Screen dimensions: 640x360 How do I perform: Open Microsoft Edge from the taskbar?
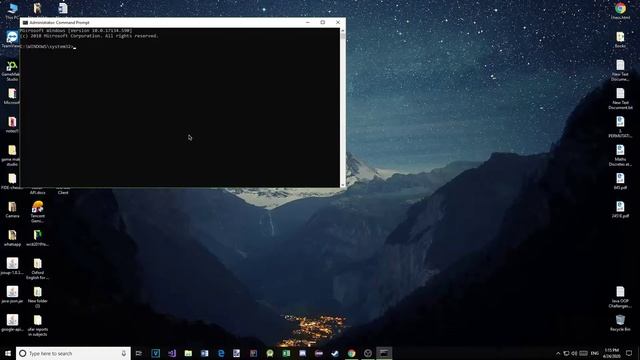221,353
